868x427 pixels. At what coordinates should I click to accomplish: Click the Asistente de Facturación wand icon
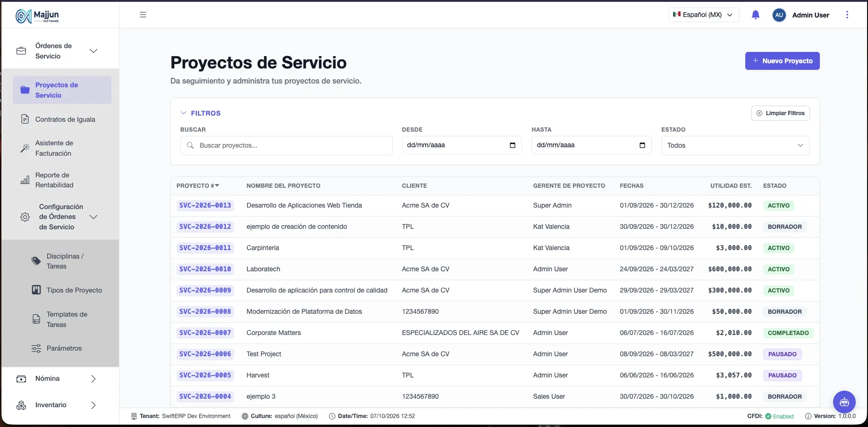tap(25, 148)
